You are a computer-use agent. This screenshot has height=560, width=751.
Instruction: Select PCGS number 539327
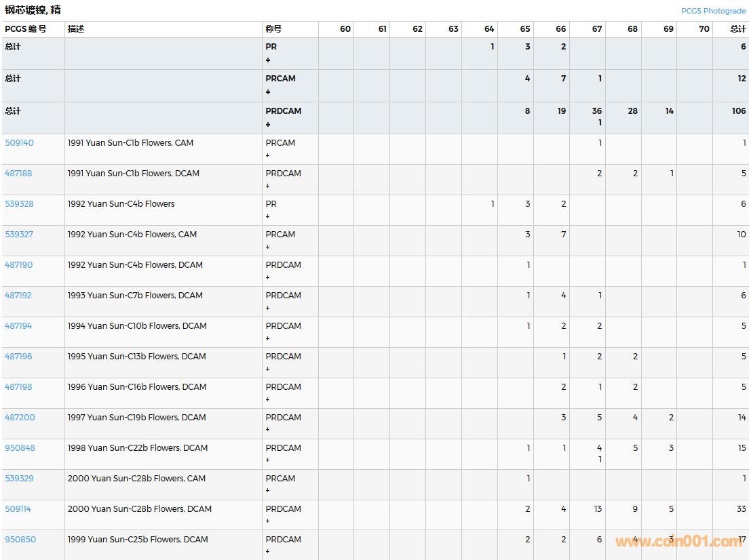pyautogui.click(x=18, y=235)
